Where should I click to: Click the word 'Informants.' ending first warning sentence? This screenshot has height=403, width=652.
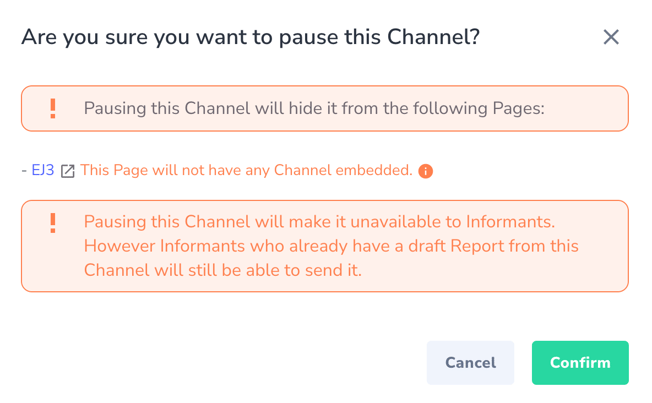pos(510,222)
